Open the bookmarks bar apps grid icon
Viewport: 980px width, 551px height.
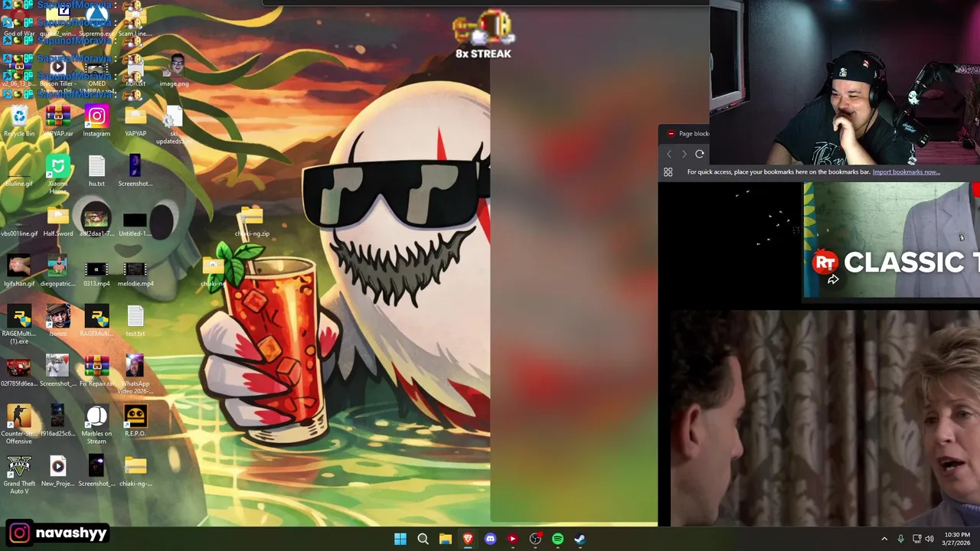pos(668,172)
